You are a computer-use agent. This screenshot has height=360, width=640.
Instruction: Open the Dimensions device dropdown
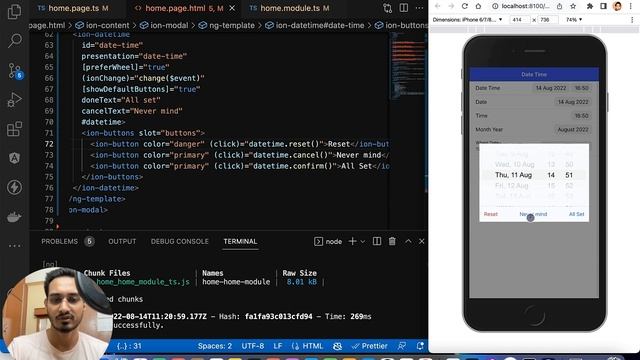coord(467,20)
